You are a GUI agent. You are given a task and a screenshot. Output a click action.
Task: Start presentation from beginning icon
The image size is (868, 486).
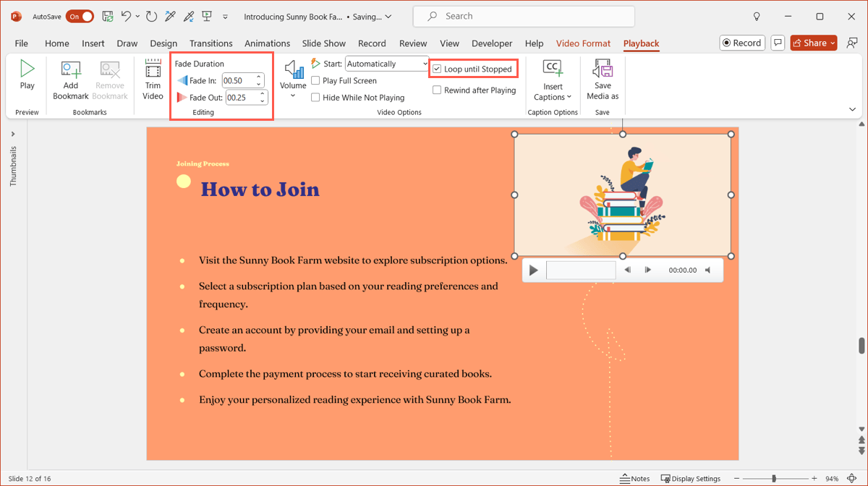(207, 16)
